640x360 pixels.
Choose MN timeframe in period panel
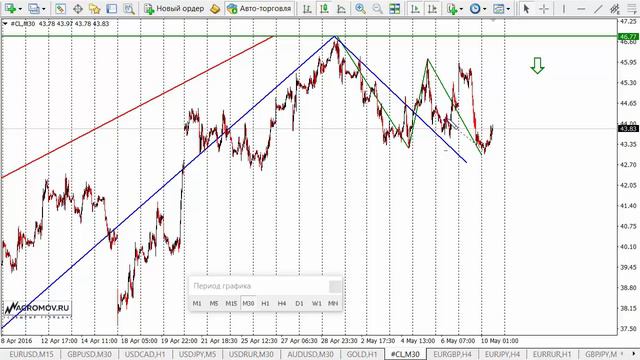333,303
